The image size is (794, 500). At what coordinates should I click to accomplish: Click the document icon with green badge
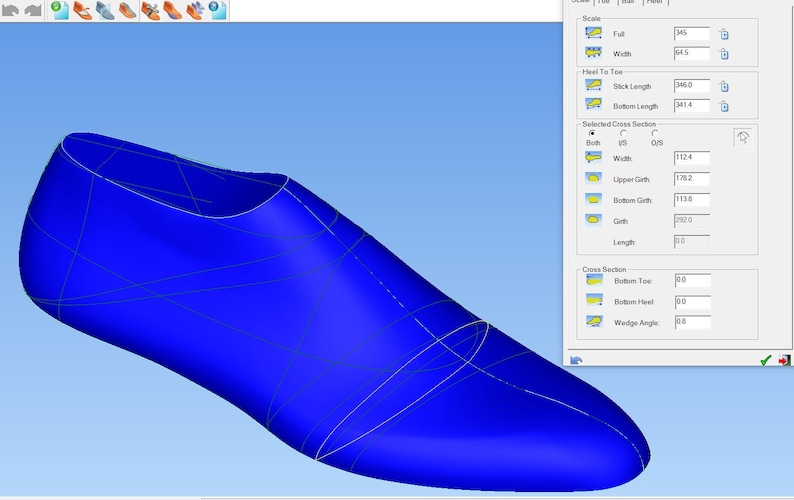pos(60,10)
